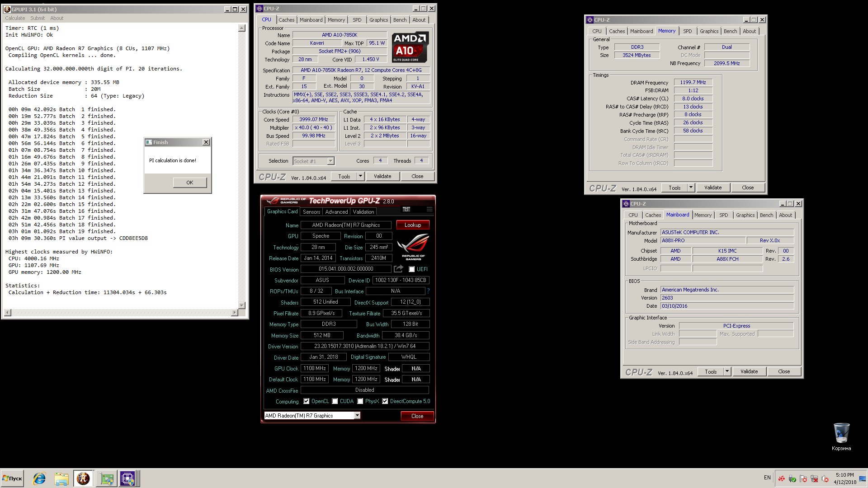
Task: Click the BIOS export share icon in GPU-Z
Action: (398, 269)
